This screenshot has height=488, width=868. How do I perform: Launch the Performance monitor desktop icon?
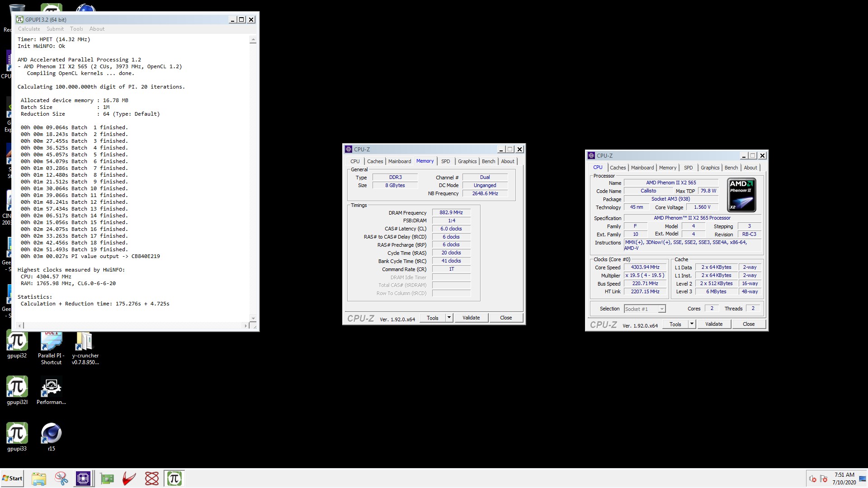point(51,390)
